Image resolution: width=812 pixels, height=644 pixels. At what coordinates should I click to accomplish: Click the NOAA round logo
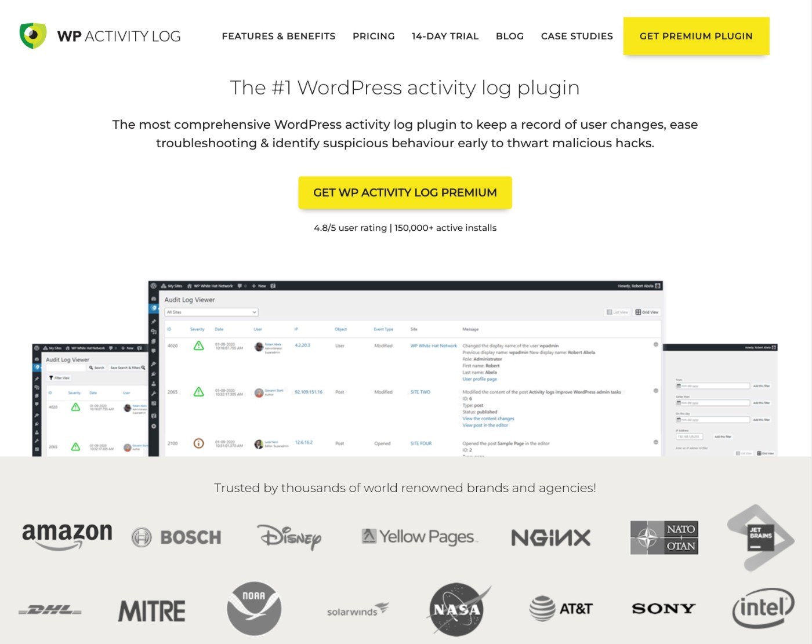pyautogui.click(x=254, y=609)
